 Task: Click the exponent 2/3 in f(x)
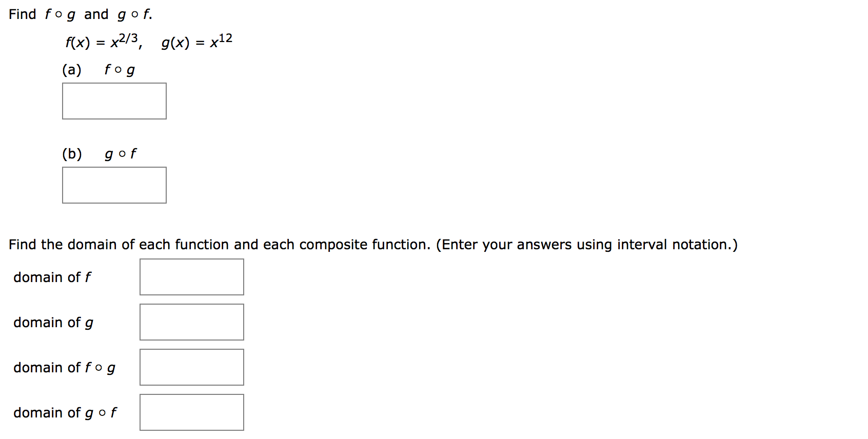(x=127, y=36)
